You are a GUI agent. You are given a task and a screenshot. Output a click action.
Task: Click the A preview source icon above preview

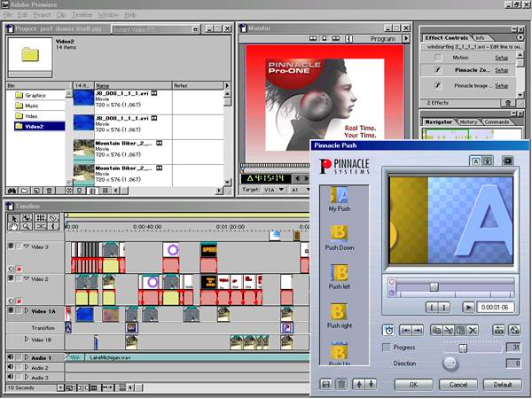coord(475,161)
